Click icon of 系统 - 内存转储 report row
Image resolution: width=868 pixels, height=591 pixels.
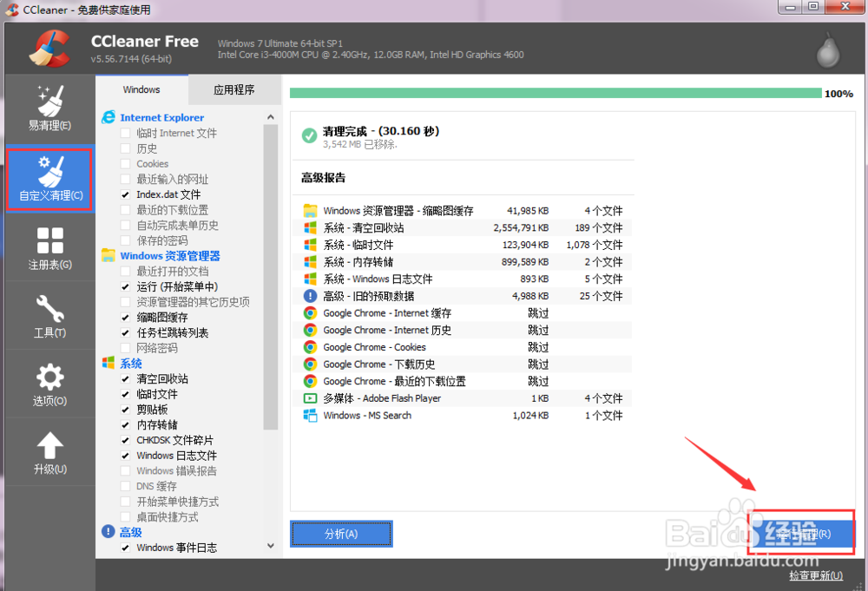tap(310, 262)
